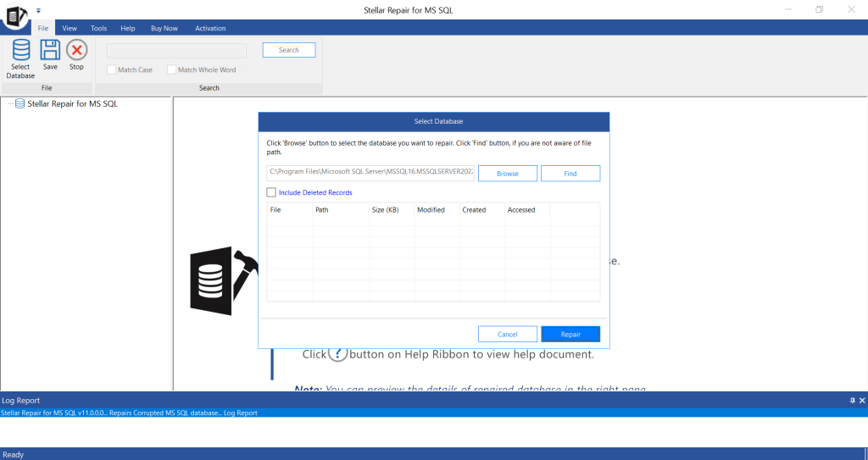Click the help question mark icon
This screenshot has height=460, width=868.
pyautogui.click(x=337, y=354)
